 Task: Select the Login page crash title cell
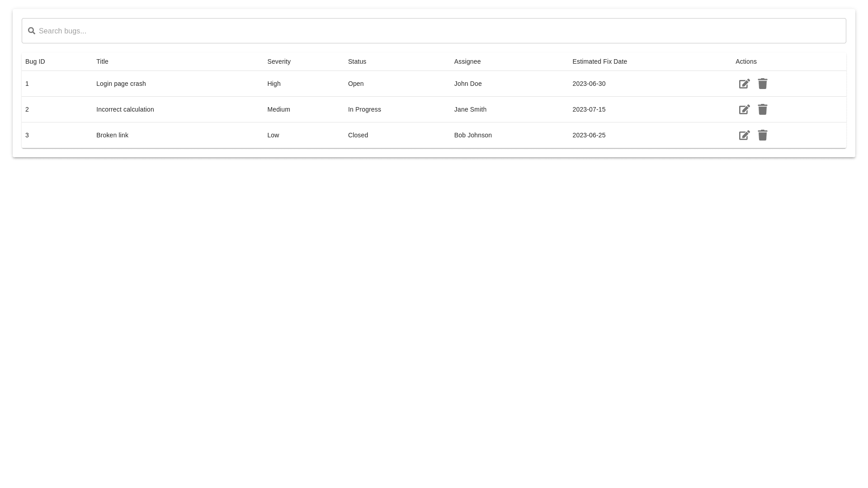pos(121,84)
